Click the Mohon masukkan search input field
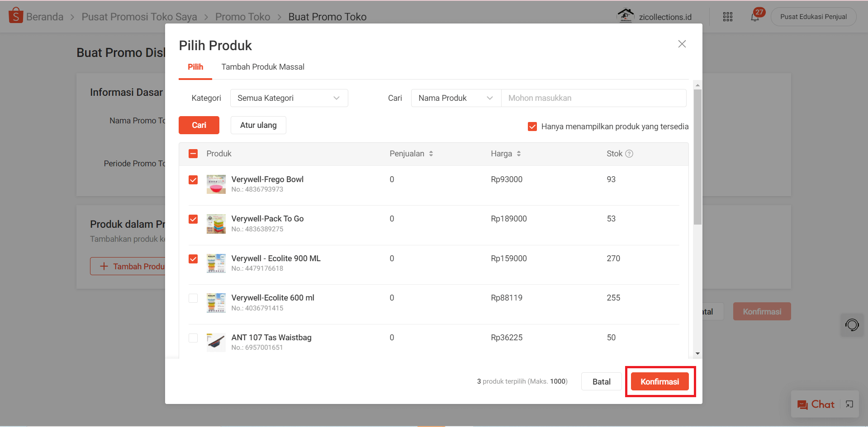The width and height of the screenshot is (868, 427). coord(593,98)
